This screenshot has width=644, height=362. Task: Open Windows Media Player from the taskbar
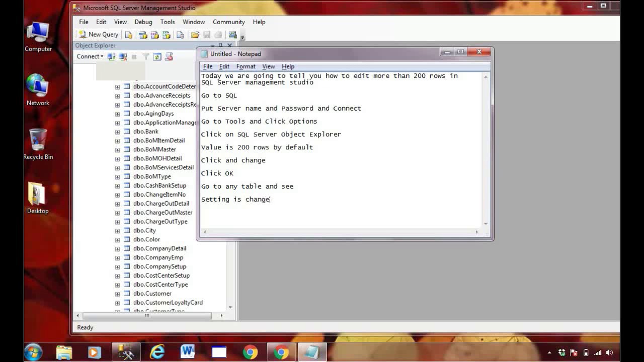94,352
